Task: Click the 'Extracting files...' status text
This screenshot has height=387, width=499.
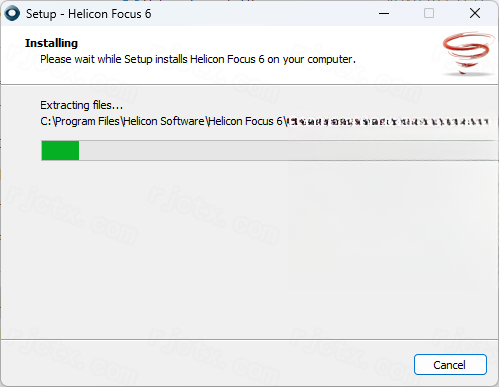Action: (x=81, y=105)
